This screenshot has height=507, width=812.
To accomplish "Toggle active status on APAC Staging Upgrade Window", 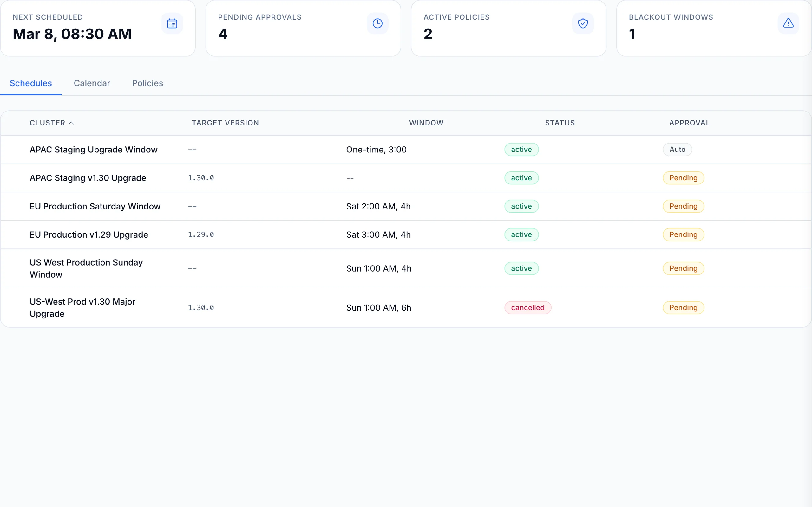I will pos(521,150).
